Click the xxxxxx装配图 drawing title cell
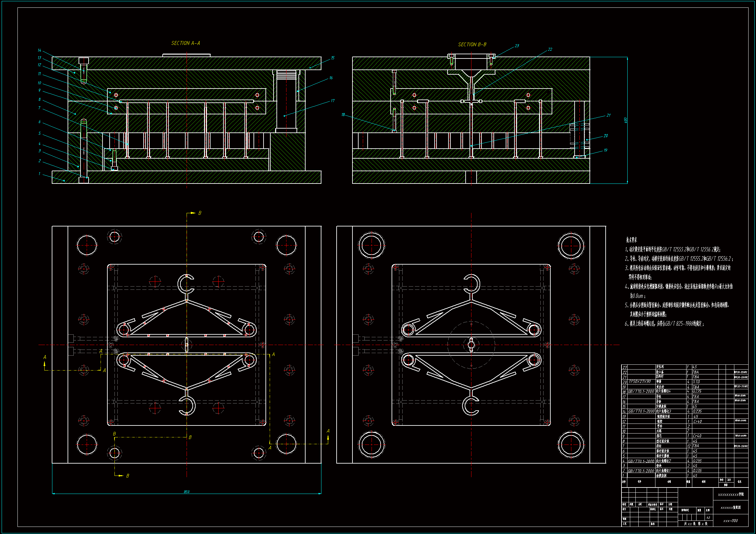This screenshot has width=756, height=534. [x=730, y=508]
